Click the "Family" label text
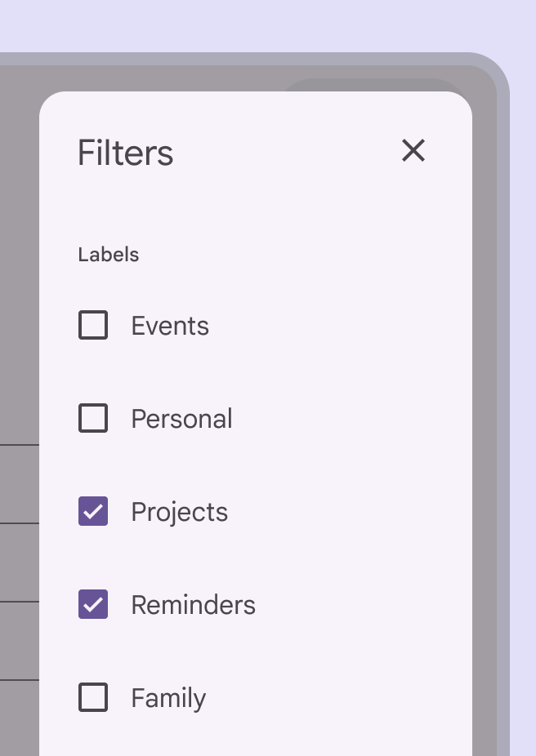Viewport: 536px width, 756px height. (x=168, y=698)
